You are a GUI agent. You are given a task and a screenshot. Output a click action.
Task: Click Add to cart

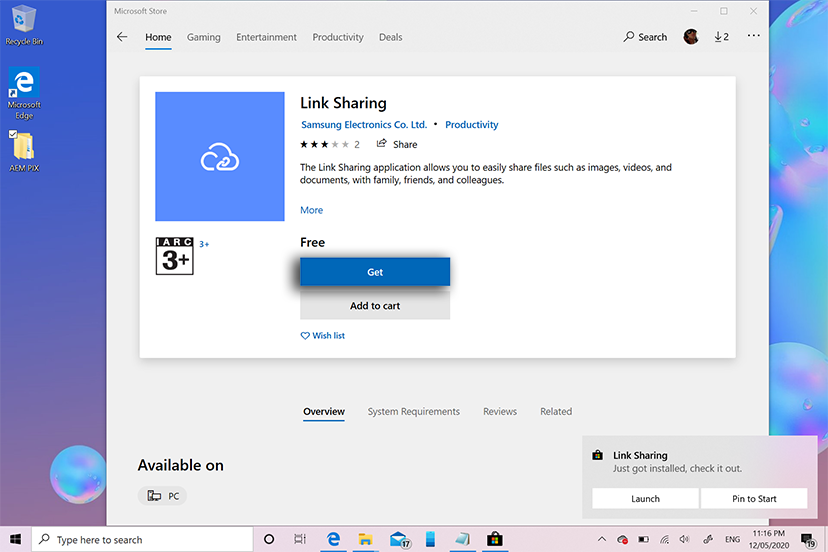[375, 305]
